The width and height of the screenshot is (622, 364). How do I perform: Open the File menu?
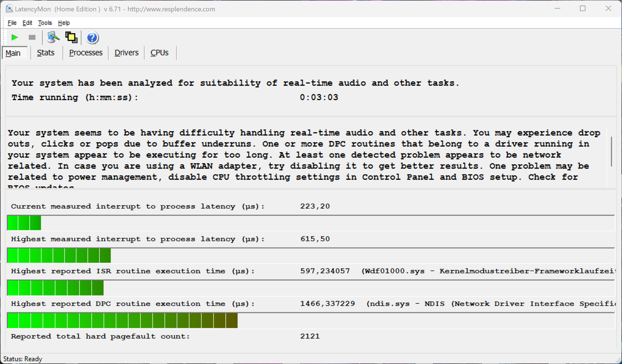[12, 23]
